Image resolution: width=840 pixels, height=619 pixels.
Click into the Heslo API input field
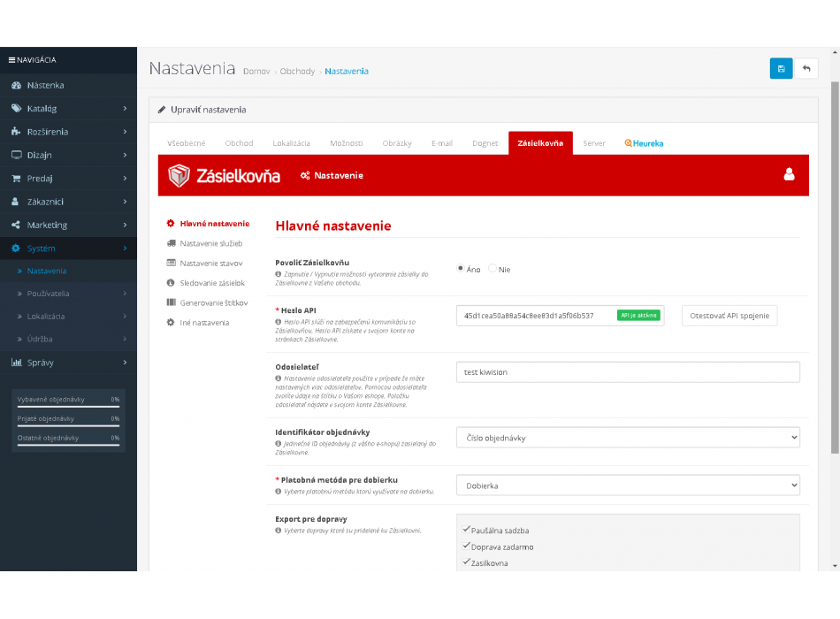[x=560, y=316]
